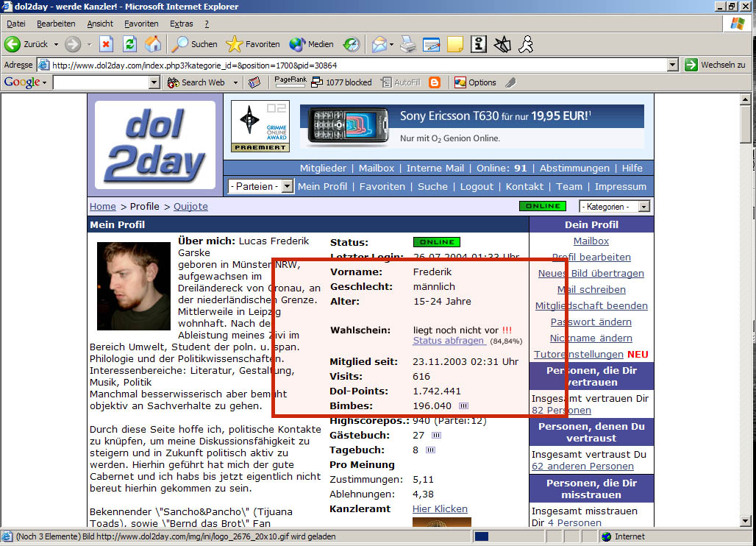Click the profile photo thumbnail
The image size is (756, 546).
133,286
